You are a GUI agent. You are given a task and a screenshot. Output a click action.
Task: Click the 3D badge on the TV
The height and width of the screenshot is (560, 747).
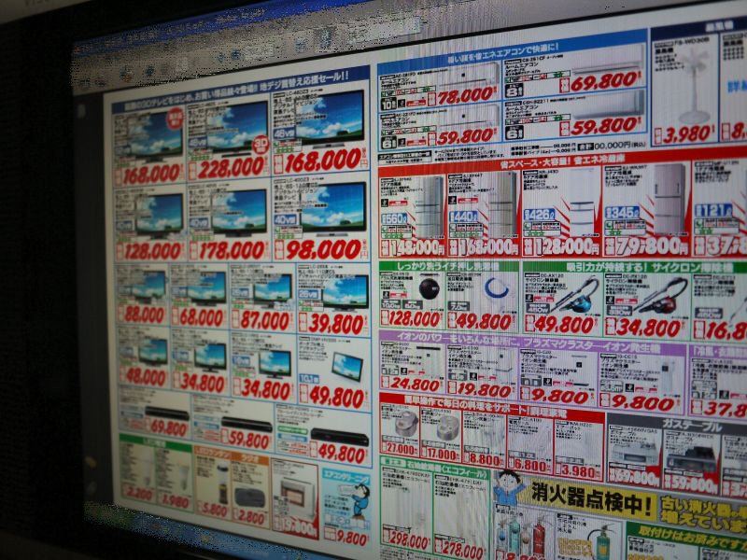point(261,146)
